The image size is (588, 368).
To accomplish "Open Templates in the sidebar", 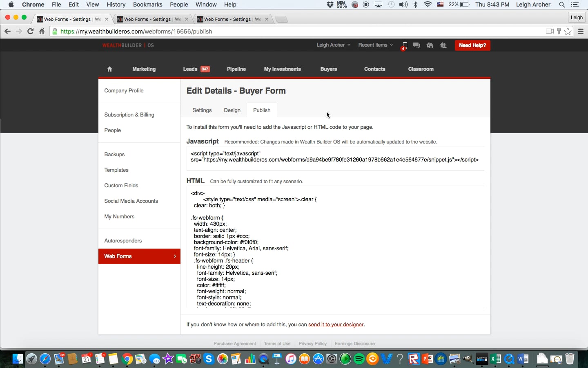I will coord(116,170).
